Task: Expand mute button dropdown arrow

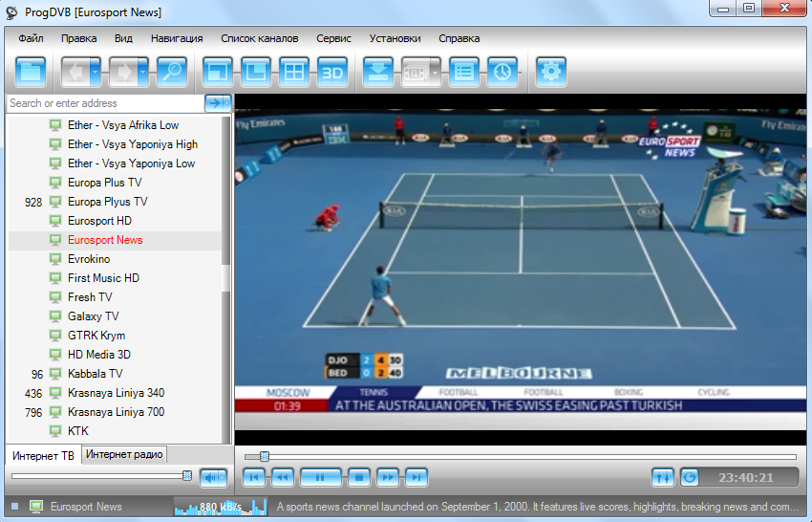Action: 223,477
